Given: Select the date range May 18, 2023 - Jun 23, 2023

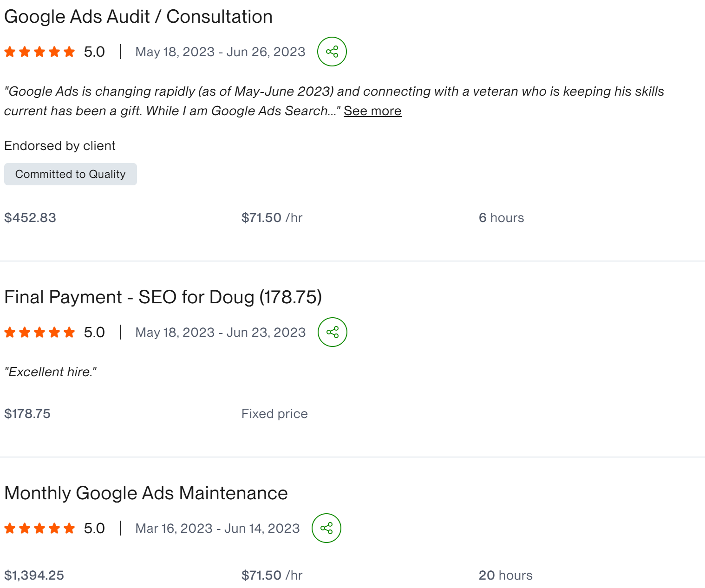Looking at the screenshot, I should pyautogui.click(x=221, y=332).
